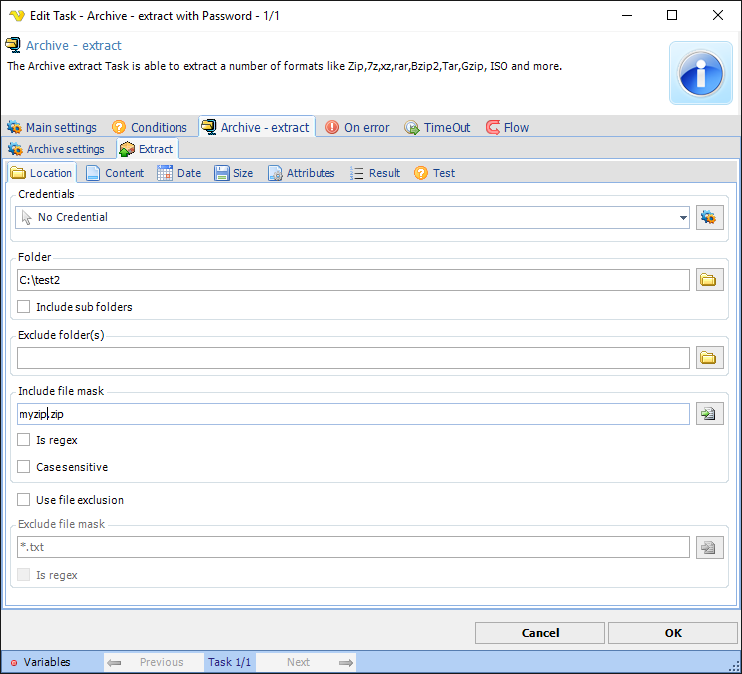Switch to Archive settings sub-tab

point(57,149)
